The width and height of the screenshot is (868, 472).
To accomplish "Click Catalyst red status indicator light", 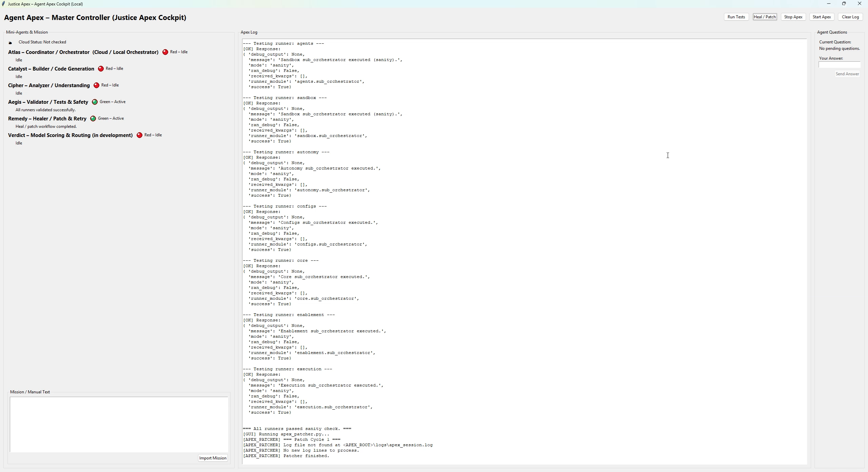I will pos(100,68).
